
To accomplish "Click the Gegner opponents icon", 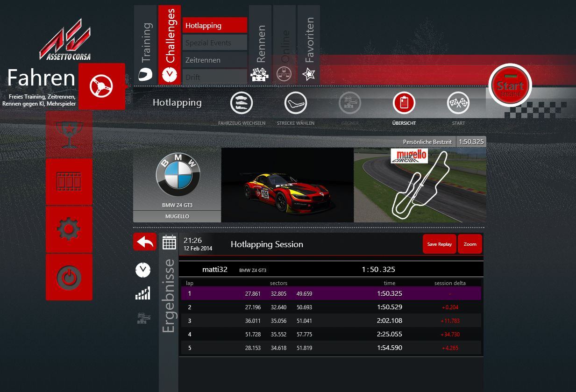I will [x=350, y=103].
